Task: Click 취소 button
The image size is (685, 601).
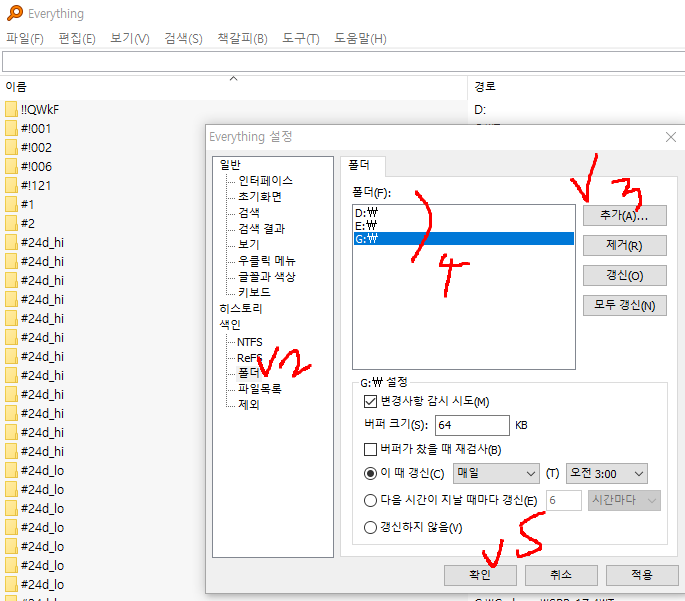Action: click(x=561, y=575)
